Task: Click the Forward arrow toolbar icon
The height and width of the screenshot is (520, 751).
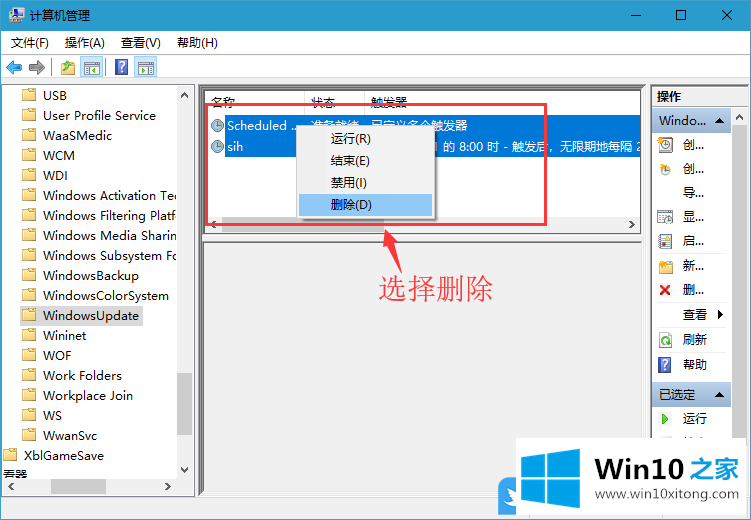Action: pos(36,68)
